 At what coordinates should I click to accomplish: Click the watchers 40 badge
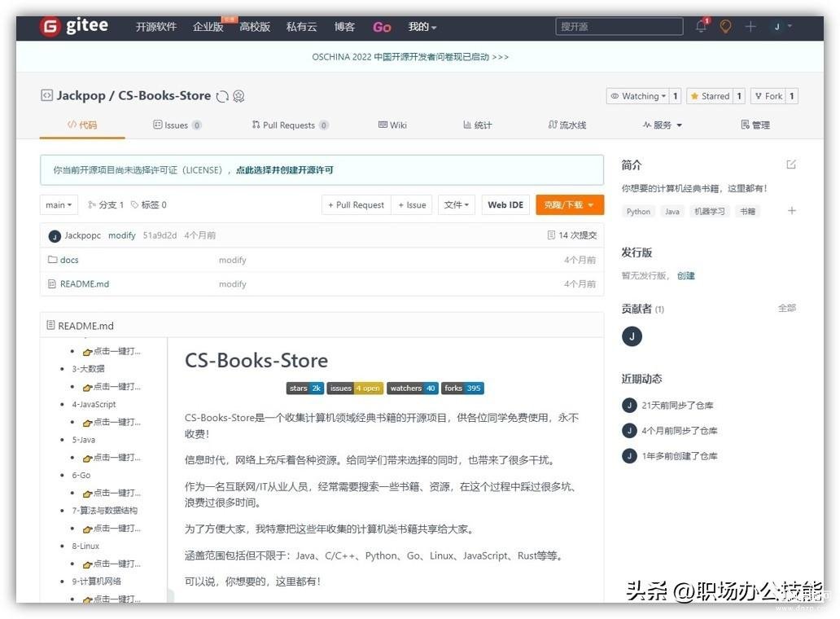coord(413,388)
